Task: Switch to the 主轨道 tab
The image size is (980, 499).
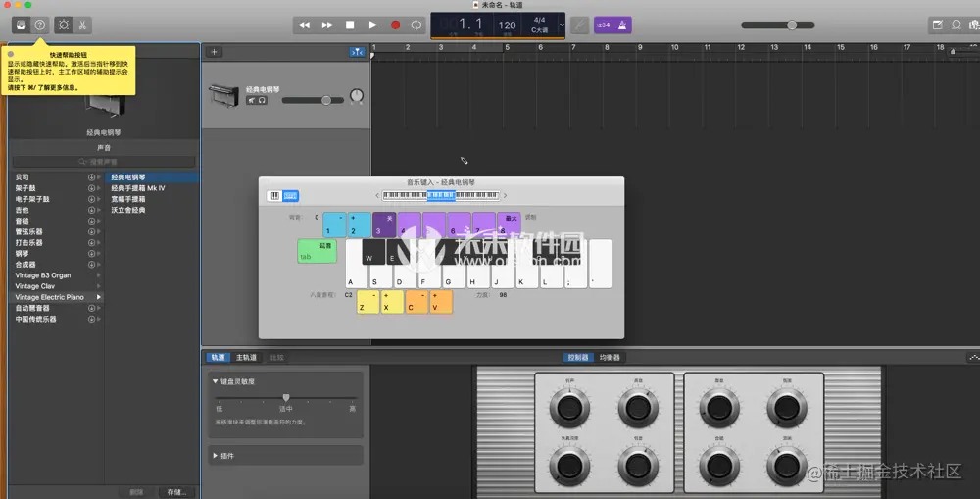Action: pyautogui.click(x=246, y=358)
